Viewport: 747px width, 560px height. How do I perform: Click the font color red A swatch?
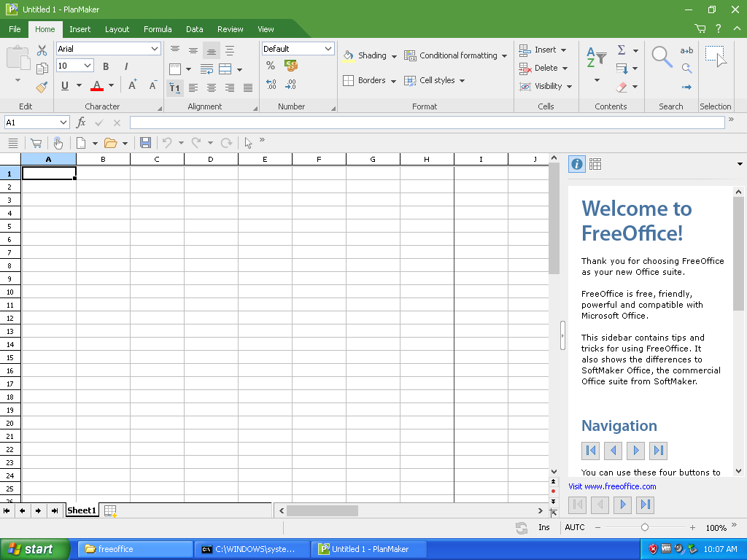pyautogui.click(x=97, y=86)
